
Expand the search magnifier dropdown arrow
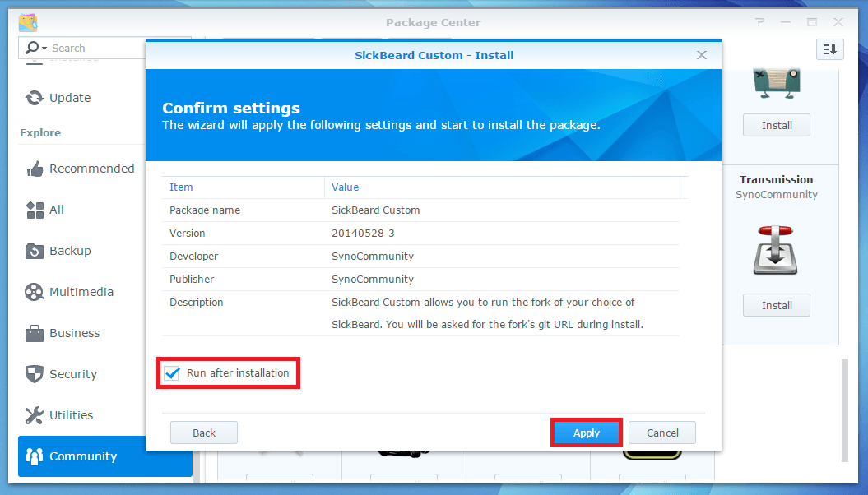44,49
